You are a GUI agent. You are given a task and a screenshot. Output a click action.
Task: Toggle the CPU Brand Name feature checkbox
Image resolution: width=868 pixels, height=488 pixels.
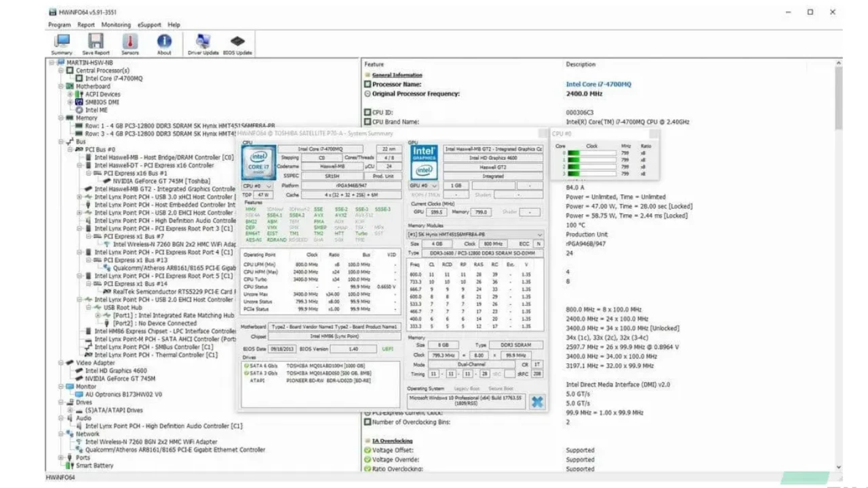click(368, 122)
